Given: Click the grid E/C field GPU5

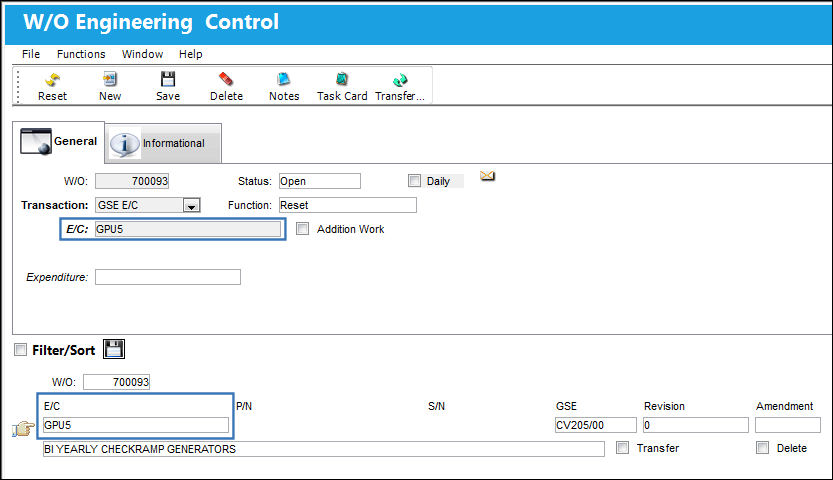Looking at the screenshot, I should pos(136,425).
